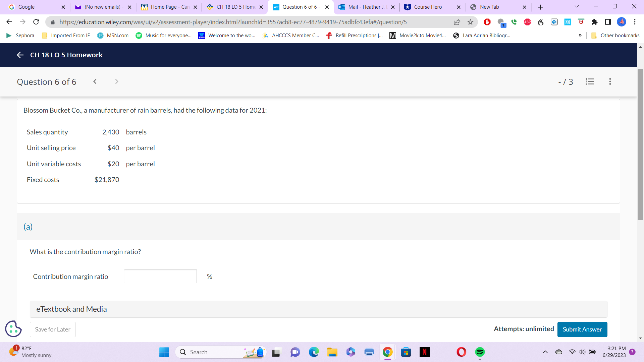The width and height of the screenshot is (644, 362).
Task: Open the browser extensions puzzle icon
Action: pyautogui.click(x=594, y=22)
